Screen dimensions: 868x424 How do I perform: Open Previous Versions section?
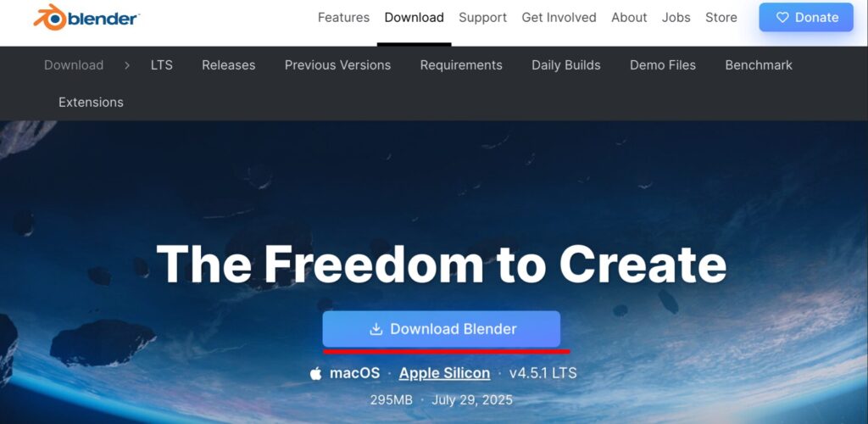coord(337,65)
